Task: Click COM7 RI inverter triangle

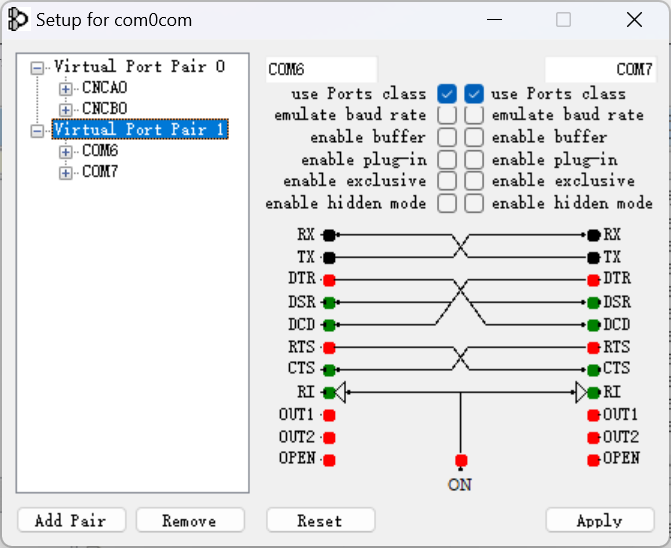Action: [x=581, y=392]
